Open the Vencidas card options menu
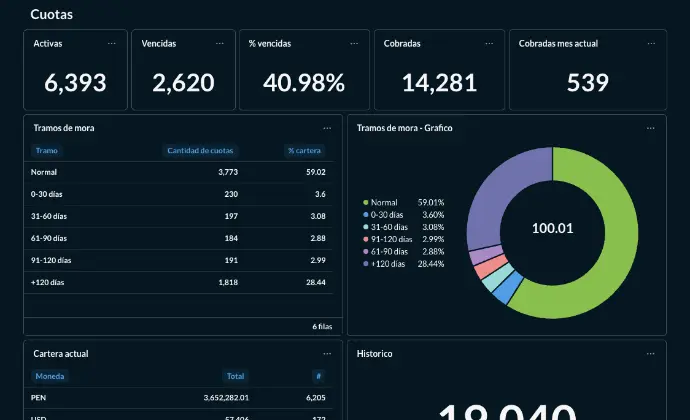 tap(220, 44)
